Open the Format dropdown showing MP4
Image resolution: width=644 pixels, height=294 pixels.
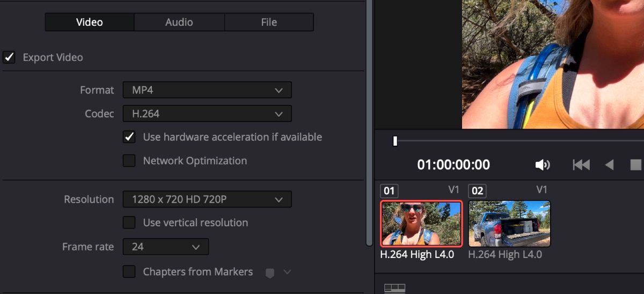click(x=207, y=90)
